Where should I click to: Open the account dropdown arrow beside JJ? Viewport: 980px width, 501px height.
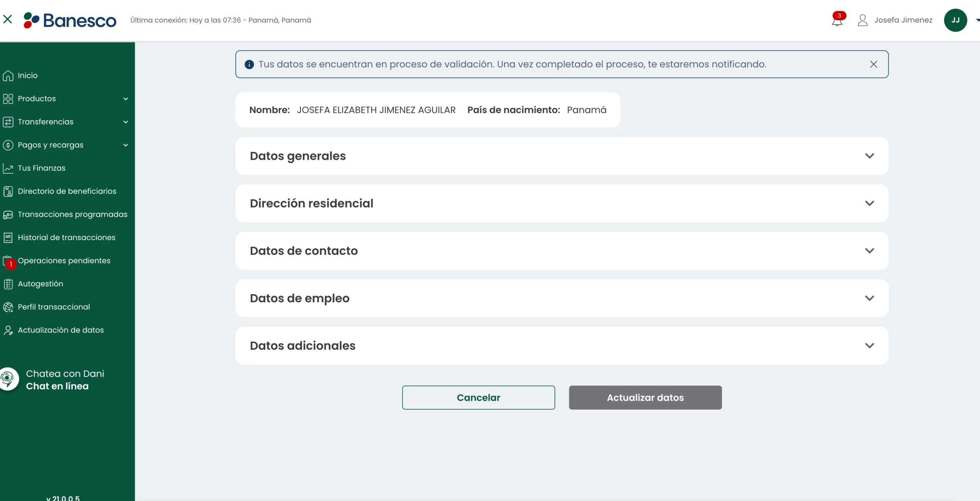pyautogui.click(x=977, y=20)
